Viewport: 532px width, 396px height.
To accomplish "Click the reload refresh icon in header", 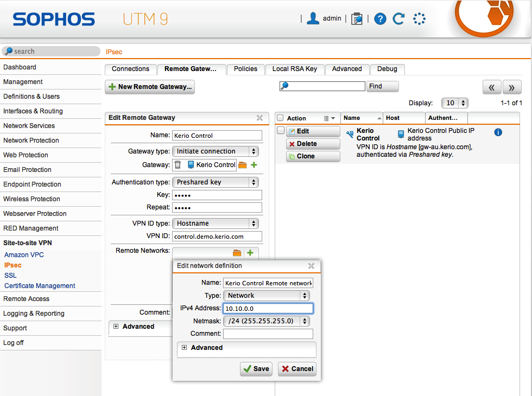I will pyautogui.click(x=398, y=18).
